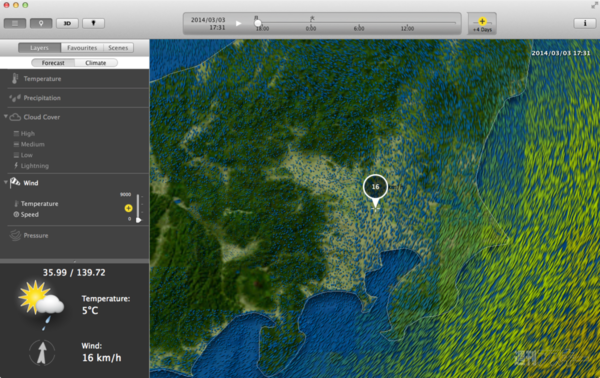Click the drop pin toolbar button

click(x=93, y=23)
